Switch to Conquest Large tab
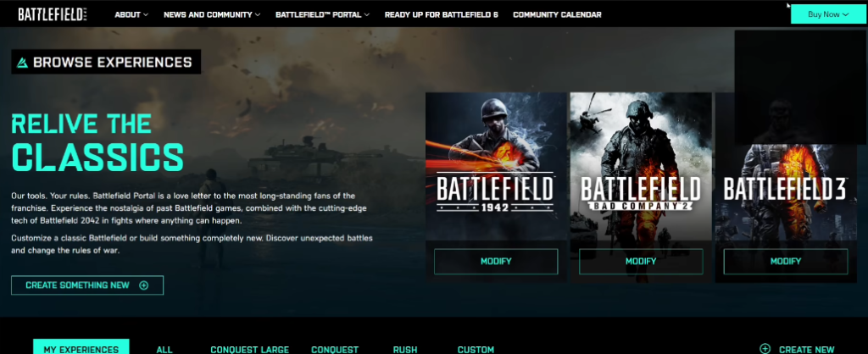Image resolution: width=868 pixels, height=354 pixels. (x=250, y=350)
